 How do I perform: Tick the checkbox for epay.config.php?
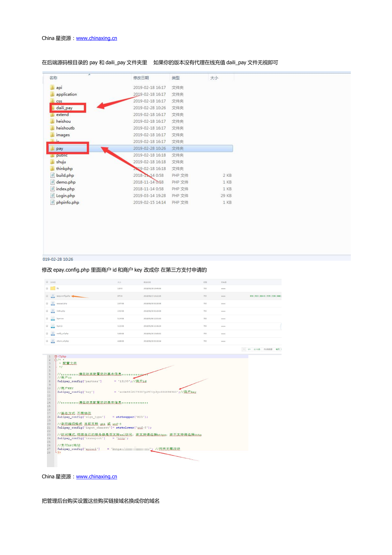coord(47,296)
